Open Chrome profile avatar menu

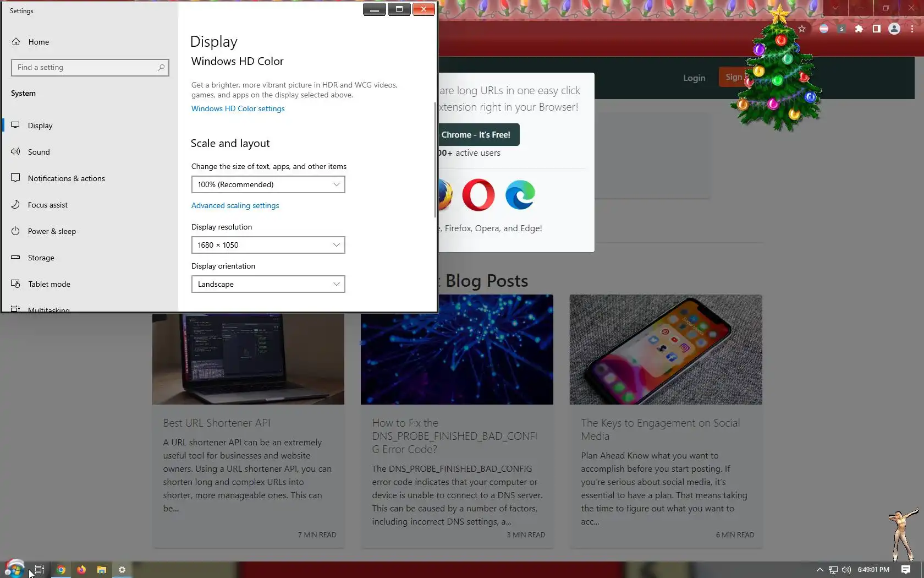[894, 29]
